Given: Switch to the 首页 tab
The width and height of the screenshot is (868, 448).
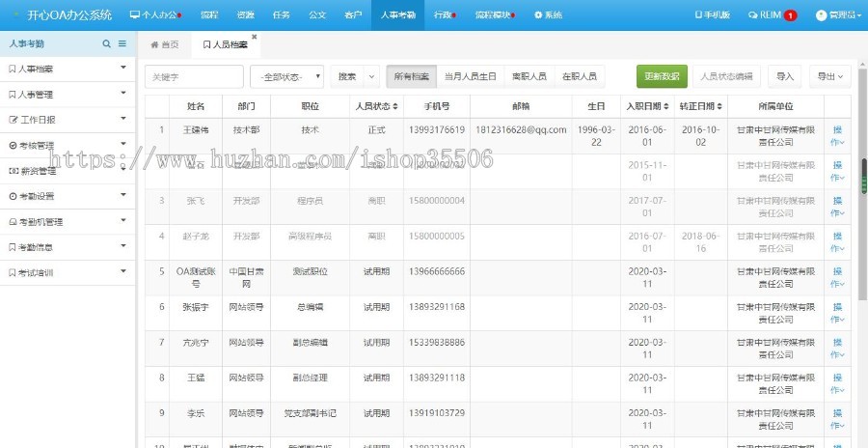Looking at the screenshot, I should click(164, 45).
